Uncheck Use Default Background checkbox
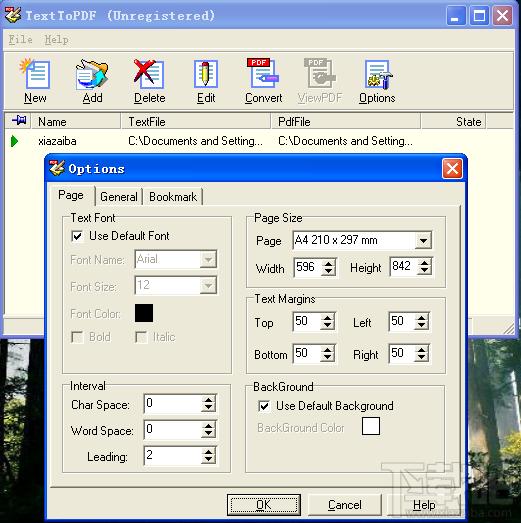 pos(264,406)
